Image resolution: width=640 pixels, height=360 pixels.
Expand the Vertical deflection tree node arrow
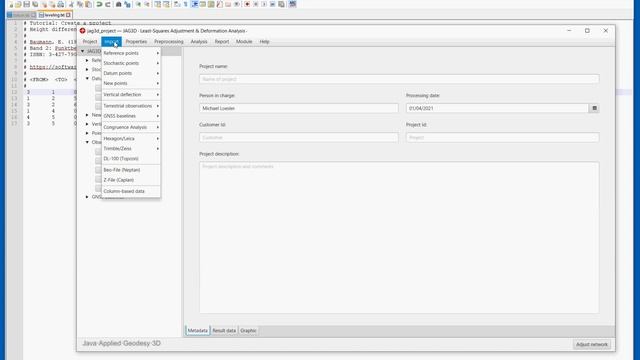pyautogui.click(x=87, y=124)
